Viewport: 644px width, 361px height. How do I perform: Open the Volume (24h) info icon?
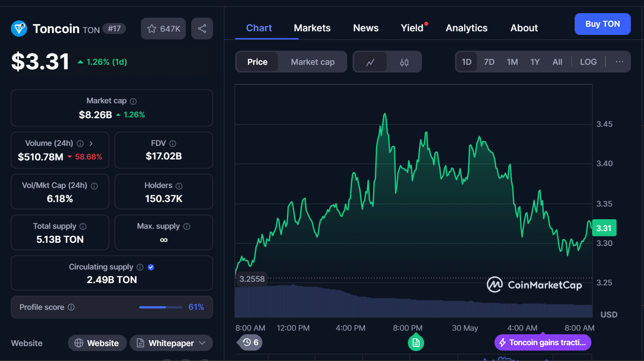coord(80,144)
